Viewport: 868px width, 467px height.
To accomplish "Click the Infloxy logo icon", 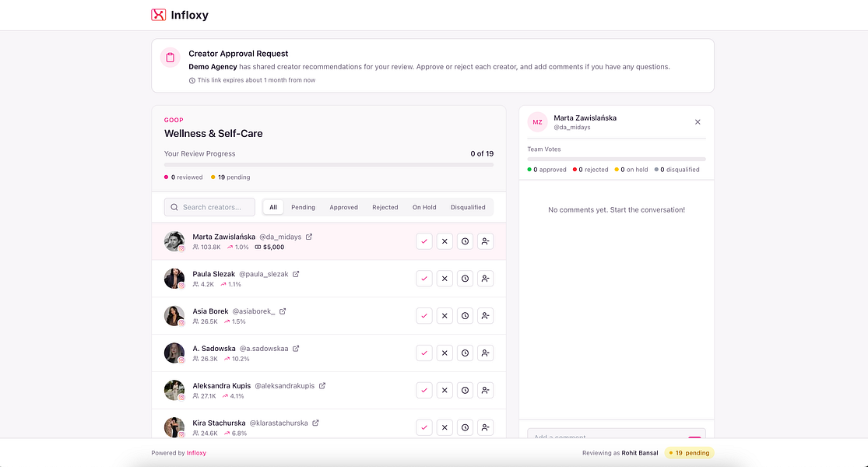I will click(x=158, y=15).
